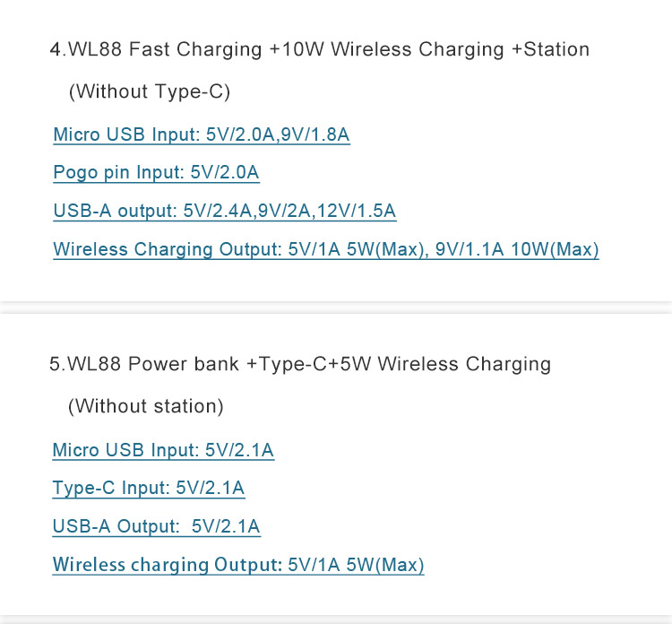Viewport: 672px width, 624px height.
Task: Click the 12V/1.5A value in USB-A output link
Action: coord(357,211)
